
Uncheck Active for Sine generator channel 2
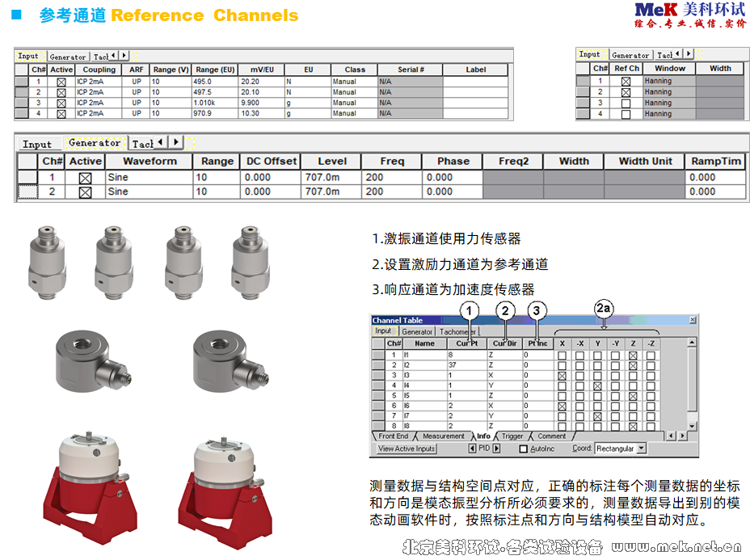coord(85,192)
